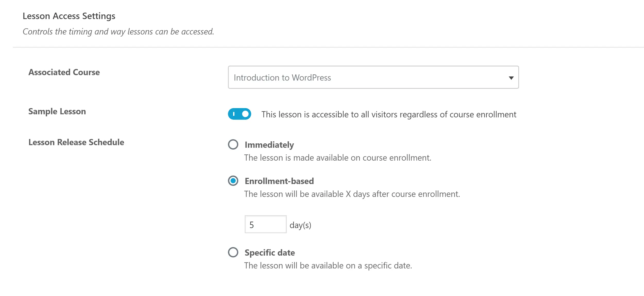Click 'Controls the timing' section subtitle
Viewport: 644px width, 296px height.
(x=118, y=31)
